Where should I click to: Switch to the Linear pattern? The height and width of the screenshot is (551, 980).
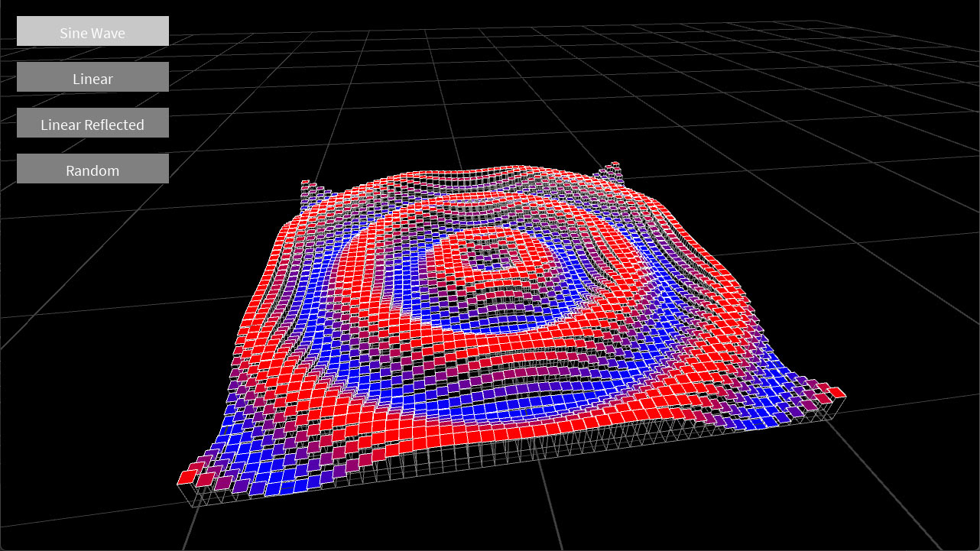(x=92, y=77)
